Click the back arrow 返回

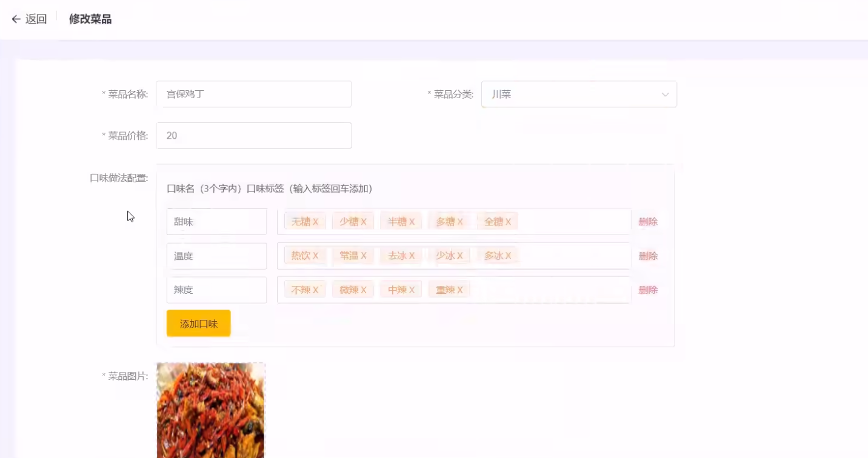pos(28,19)
